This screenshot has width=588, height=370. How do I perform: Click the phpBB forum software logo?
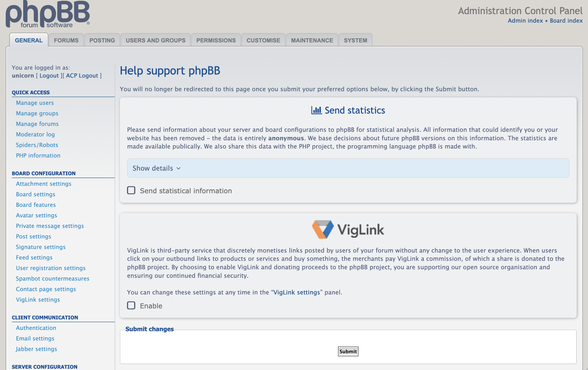48,14
